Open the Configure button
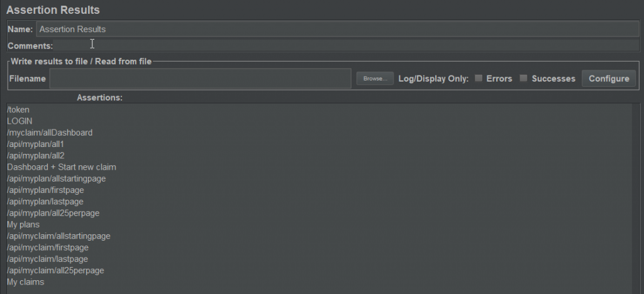644x294 pixels. pyautogui.click(x=609, y=79)
